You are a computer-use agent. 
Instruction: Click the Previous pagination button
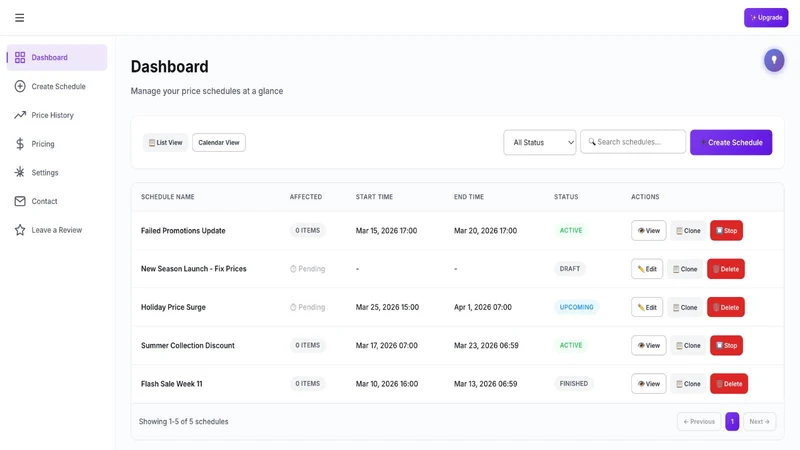tap(699, 421)
